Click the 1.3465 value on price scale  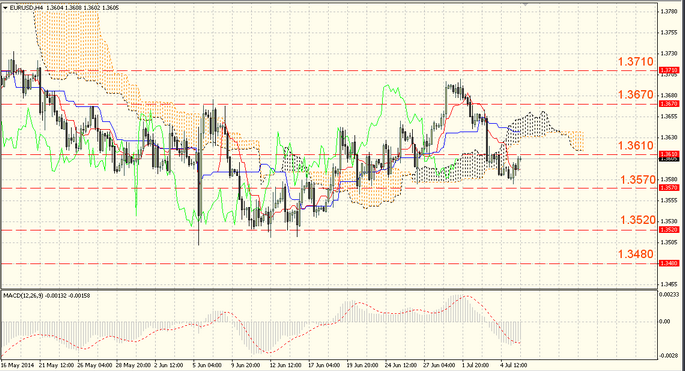[670, 284]
